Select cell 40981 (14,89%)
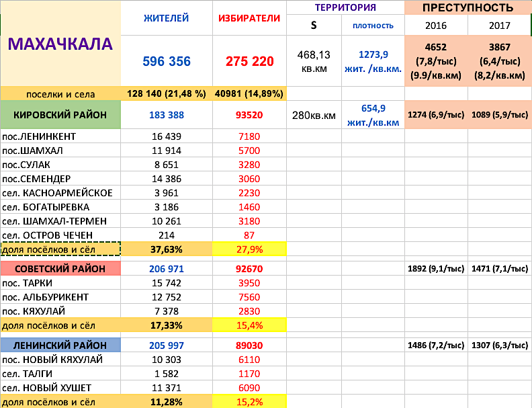 tap(249, 93)
